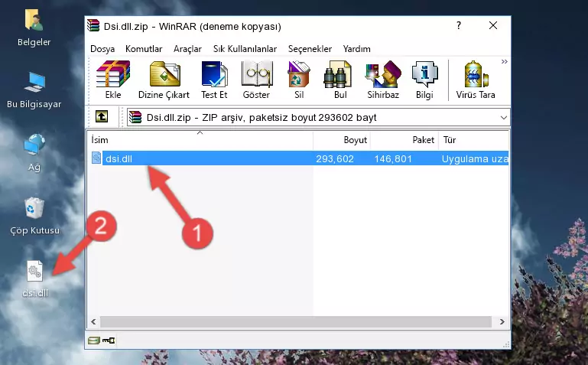The image size is (588, 365).
Task: Click the horizontal scrollbar thumb
Action: click(x=295, y=321)
